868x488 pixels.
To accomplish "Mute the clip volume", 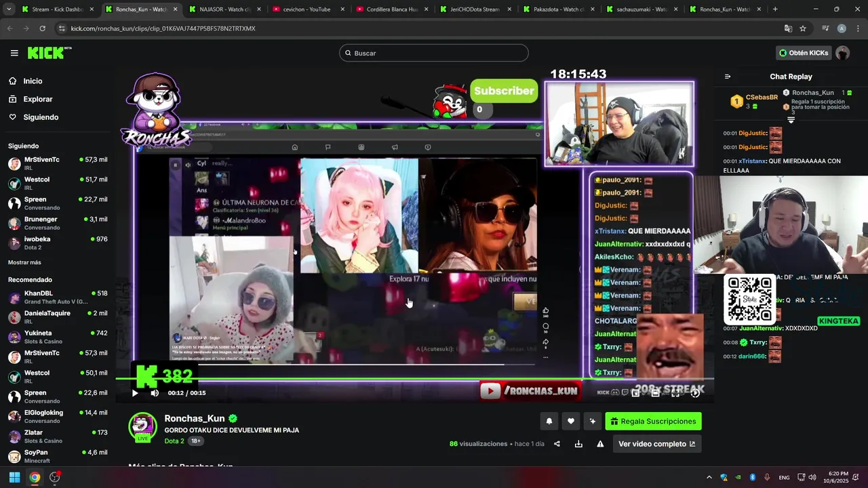I will (x=155, y=393).
